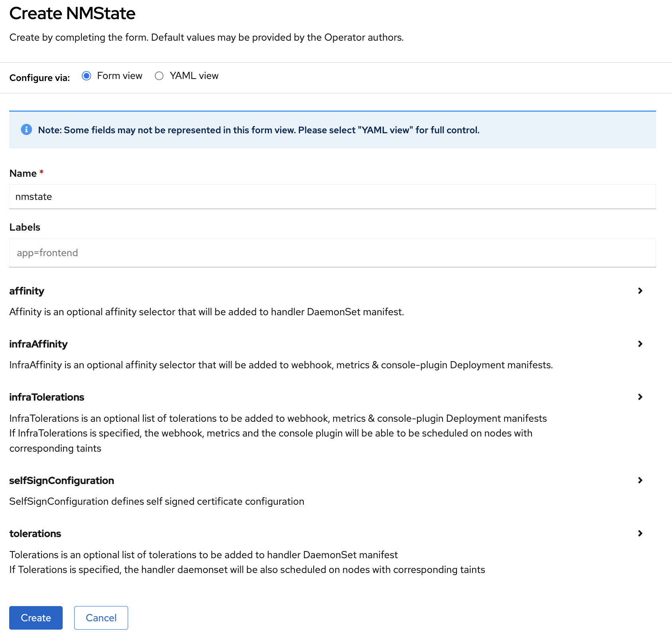This screenshot has height=640, width=672.
Task: Click the chevron arrow beside affinity
Action: tap(640, 291)
